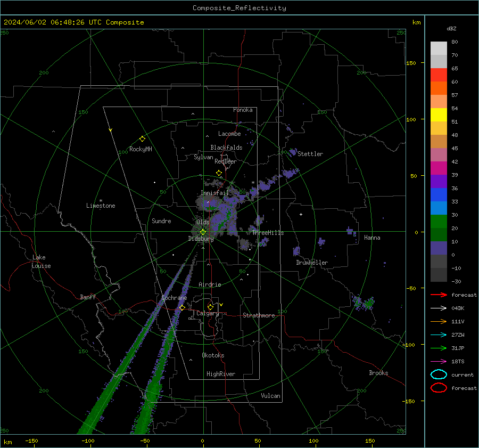Click the Cochrane label
Viewport: 479px width, 448px height.
(x=174, y=298)
